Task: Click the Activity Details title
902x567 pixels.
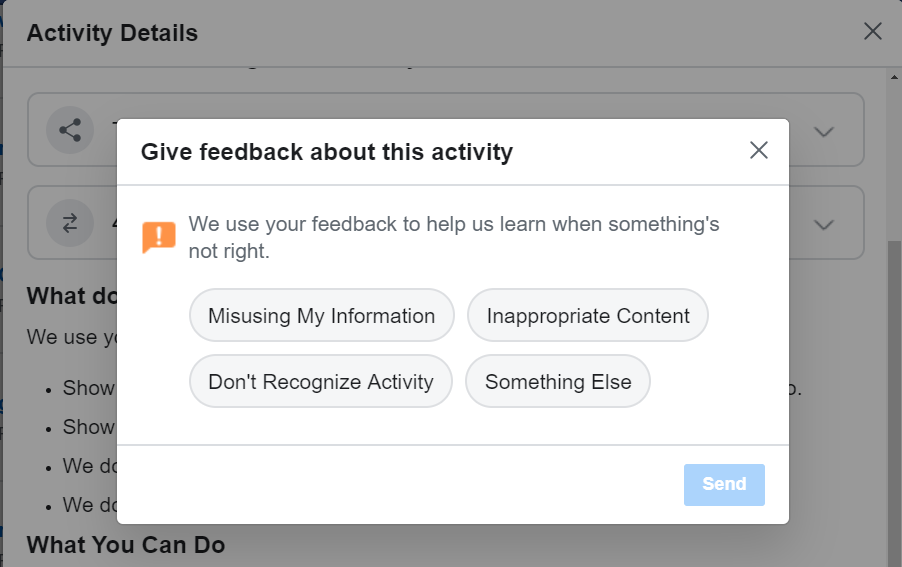Action: pyautogui.click(x=113, y=33)
